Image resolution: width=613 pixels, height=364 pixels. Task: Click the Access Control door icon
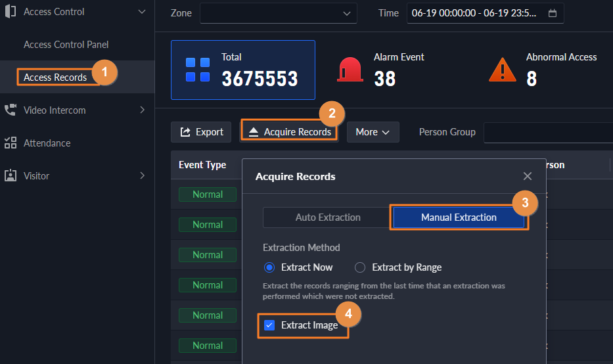[x=11, y=11]
